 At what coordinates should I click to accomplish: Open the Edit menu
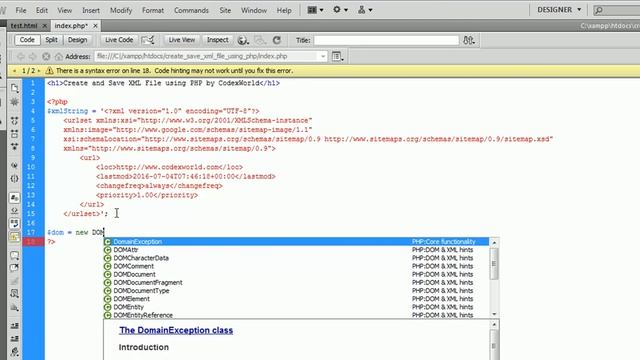click(x=42, y=10)
